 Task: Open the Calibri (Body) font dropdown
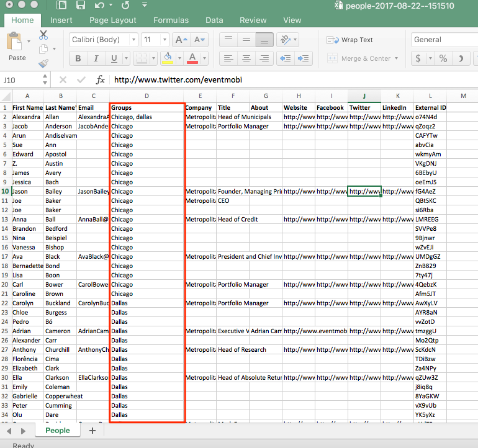point(133,40)
